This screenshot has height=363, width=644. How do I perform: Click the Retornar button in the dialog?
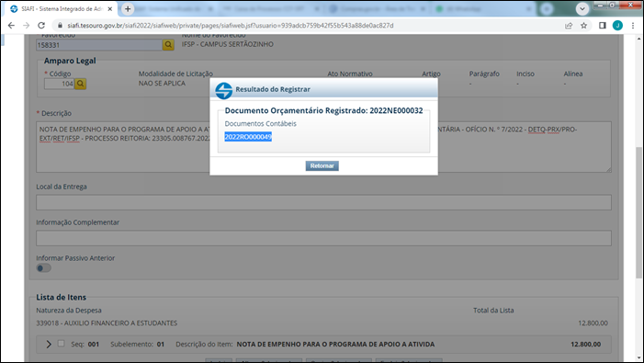[322, 166]
